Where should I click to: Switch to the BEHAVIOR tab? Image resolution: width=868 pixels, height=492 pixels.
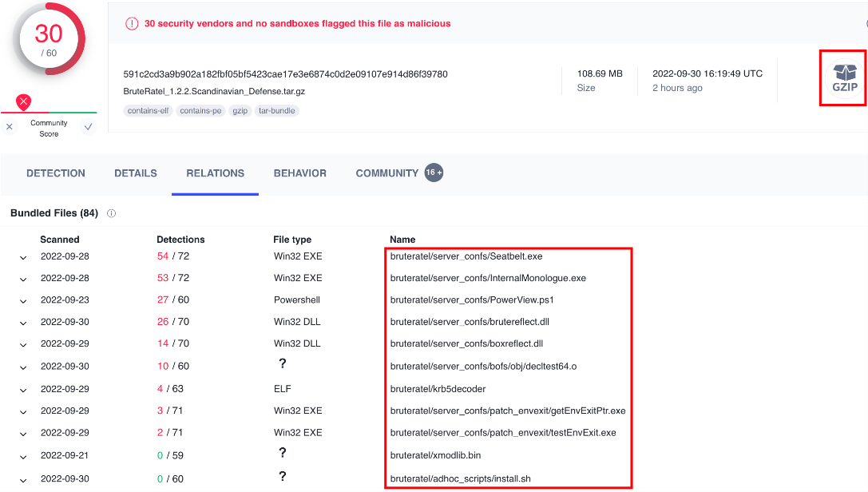point(300,173)
